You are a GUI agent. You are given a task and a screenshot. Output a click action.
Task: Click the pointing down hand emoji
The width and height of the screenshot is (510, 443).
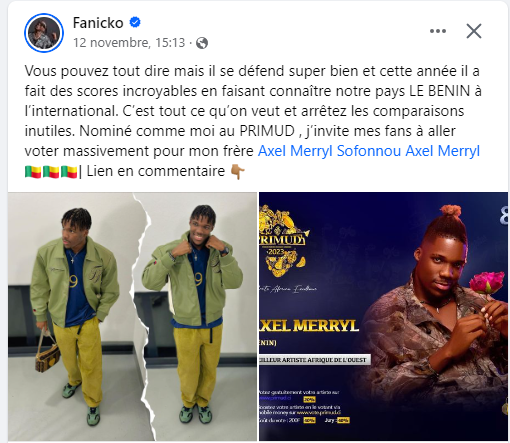(x=238, y=171)
